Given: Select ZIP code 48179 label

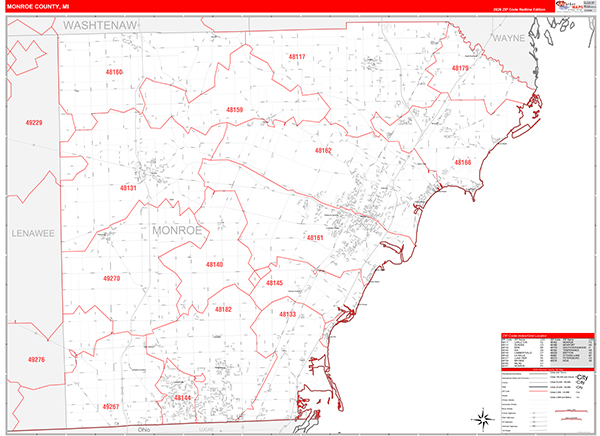Looking at the screenshot, I should coord(460,68).
